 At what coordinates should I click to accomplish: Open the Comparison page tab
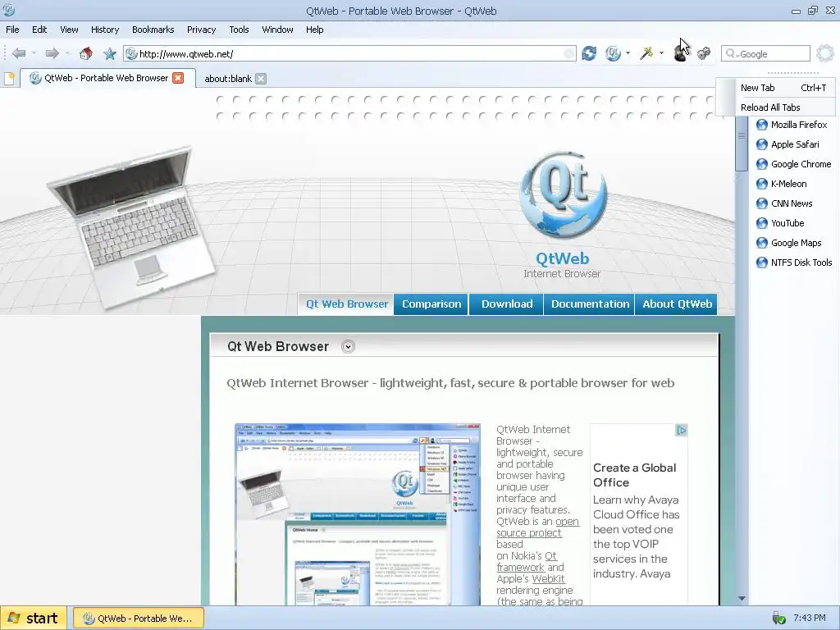[431, 304]
